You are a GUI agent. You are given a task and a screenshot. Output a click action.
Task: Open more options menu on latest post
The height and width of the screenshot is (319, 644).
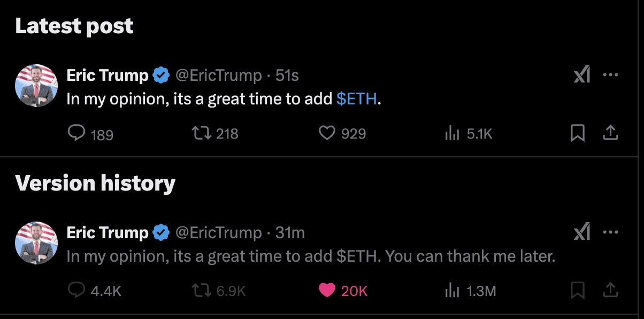610,75
